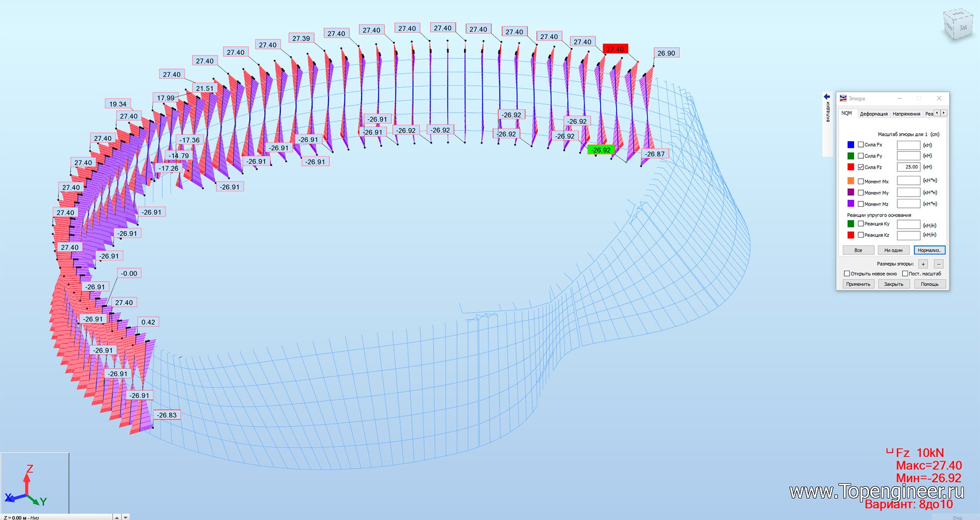
Task: Switch to the Деформация tab
Action: click(x=874, y=114)
